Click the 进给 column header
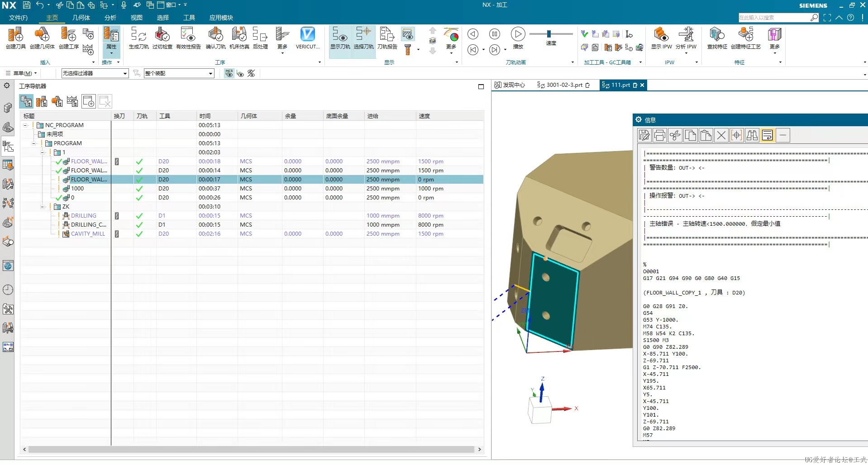Viewport: 868px width, 465px height. pos(390,116)
